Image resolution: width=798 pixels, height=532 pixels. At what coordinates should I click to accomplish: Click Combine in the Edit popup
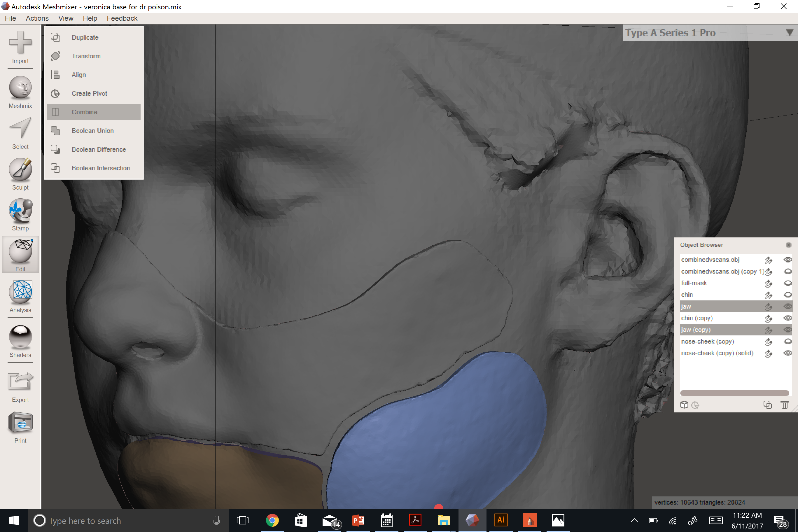[x=94, y=112]
